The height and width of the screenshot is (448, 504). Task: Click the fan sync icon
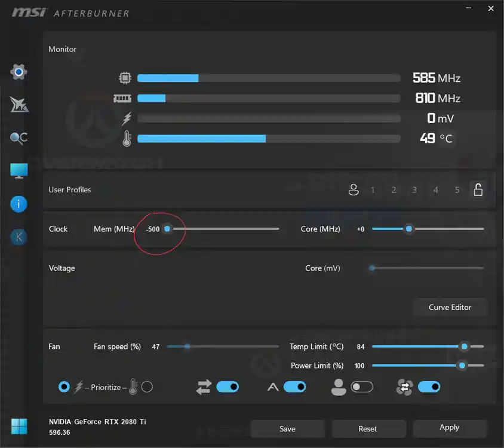pos(405,387)
